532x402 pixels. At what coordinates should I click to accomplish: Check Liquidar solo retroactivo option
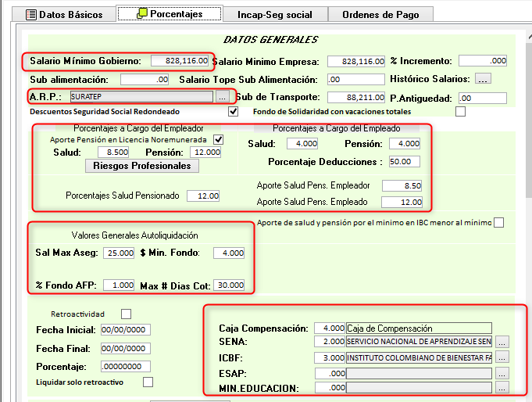click(x=148, y=382)
